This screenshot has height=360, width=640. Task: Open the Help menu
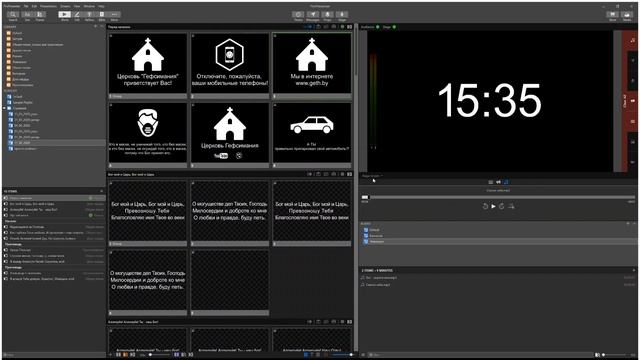(x=101, y=7)
